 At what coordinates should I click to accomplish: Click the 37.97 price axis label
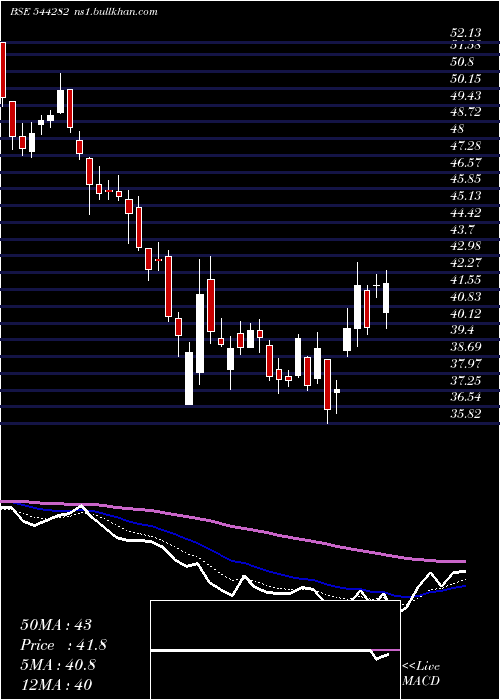pos(466,363)
